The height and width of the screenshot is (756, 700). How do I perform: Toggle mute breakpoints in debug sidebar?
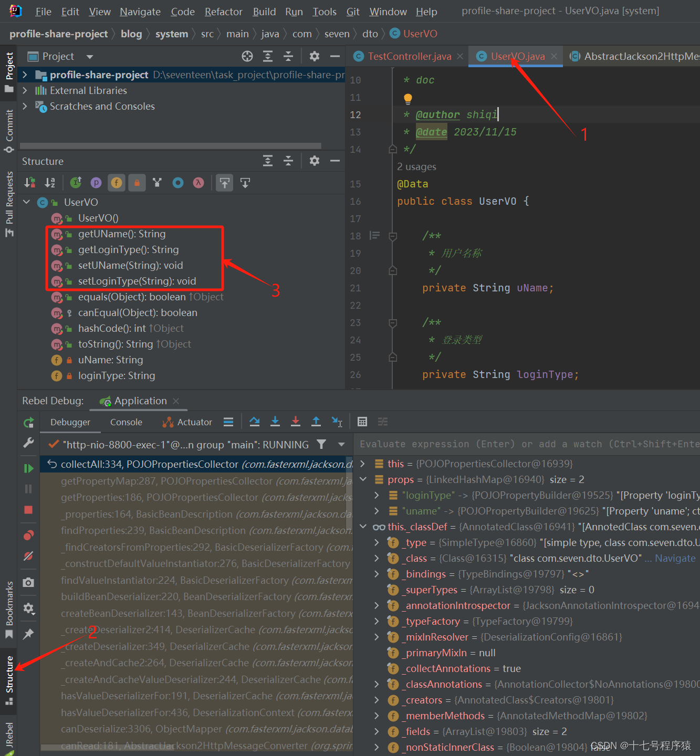click(29, 556)
